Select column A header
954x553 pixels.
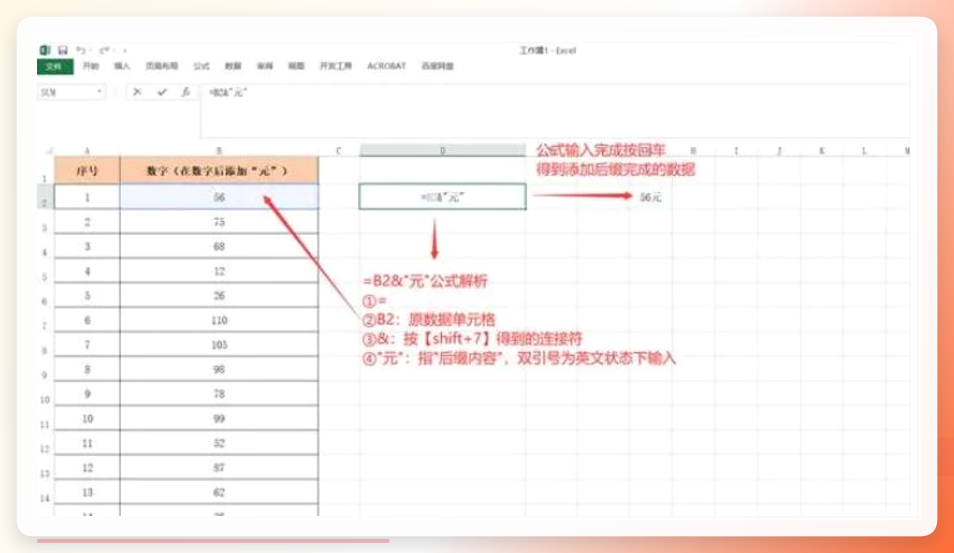point(87,150)
